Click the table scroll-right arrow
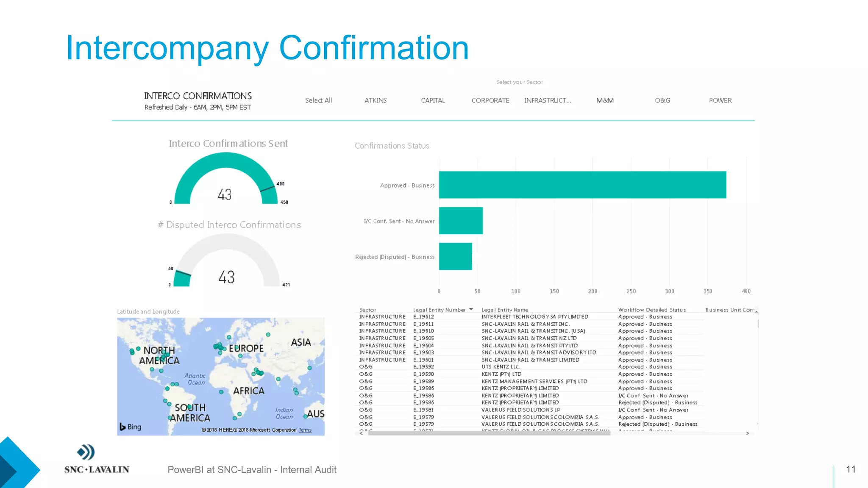Image resolution: width=868 pixels, height=488 pixels. (x=747, y=433)
